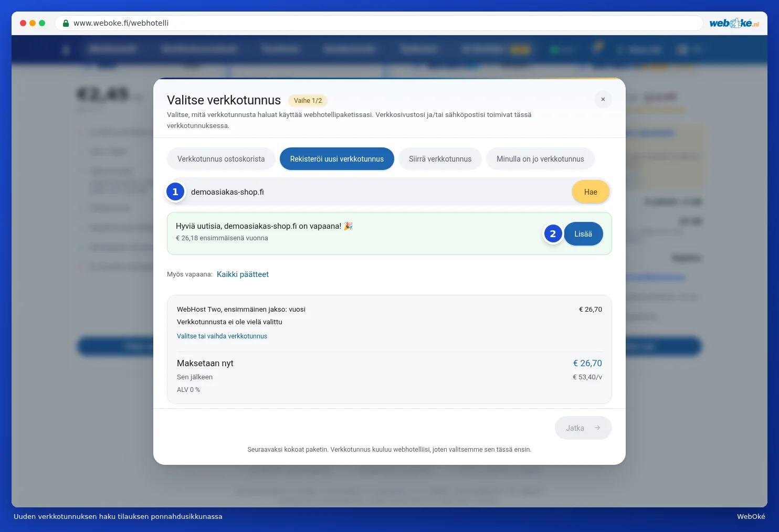Open the Kaikki päätteet link
The image size is (779, 532).
243,274
